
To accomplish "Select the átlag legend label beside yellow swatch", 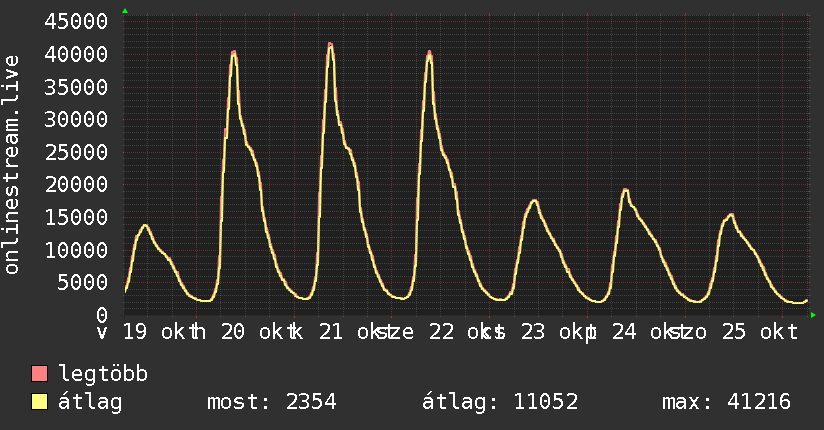I will coord(90,402).
